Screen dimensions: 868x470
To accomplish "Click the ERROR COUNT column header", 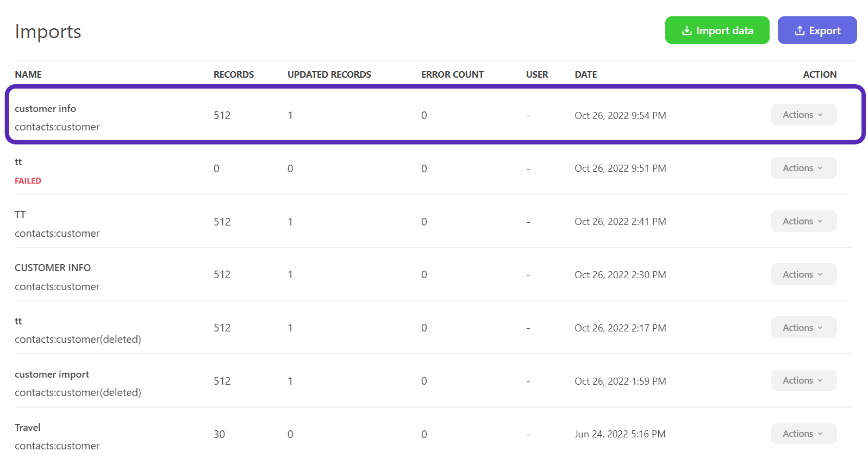I will tap(452, 74).
